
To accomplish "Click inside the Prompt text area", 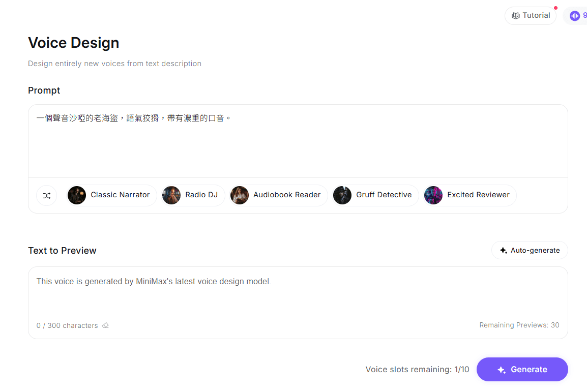I will point(298,141).
